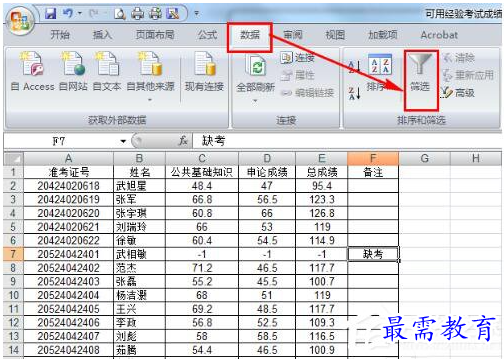Click header cell 备注
Screen dimensions: 504x360
tap(373, 172)
